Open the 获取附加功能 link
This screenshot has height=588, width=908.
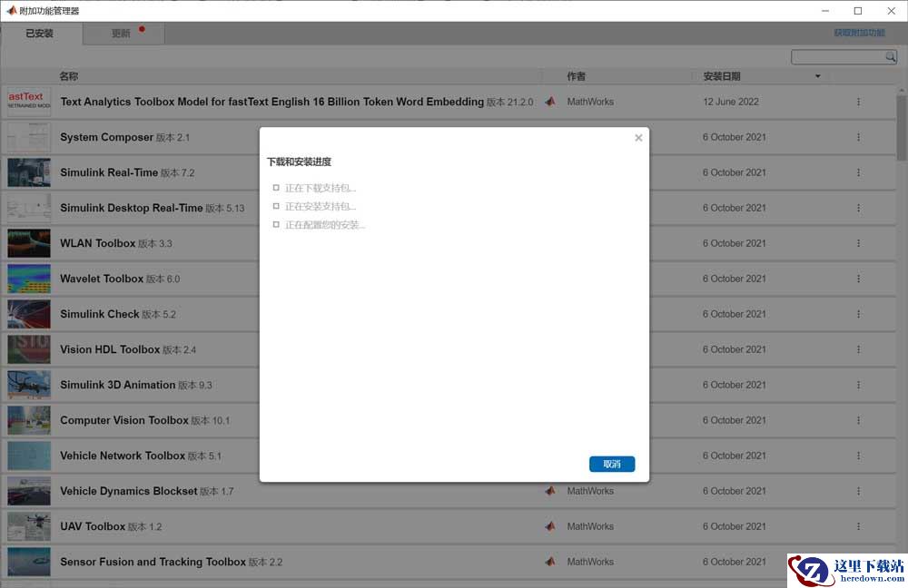point(859,33)
